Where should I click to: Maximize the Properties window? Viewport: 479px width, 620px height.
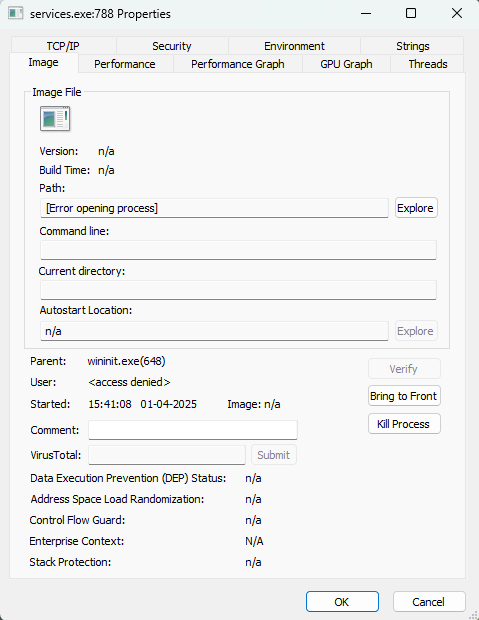click(x=411, y=13)
